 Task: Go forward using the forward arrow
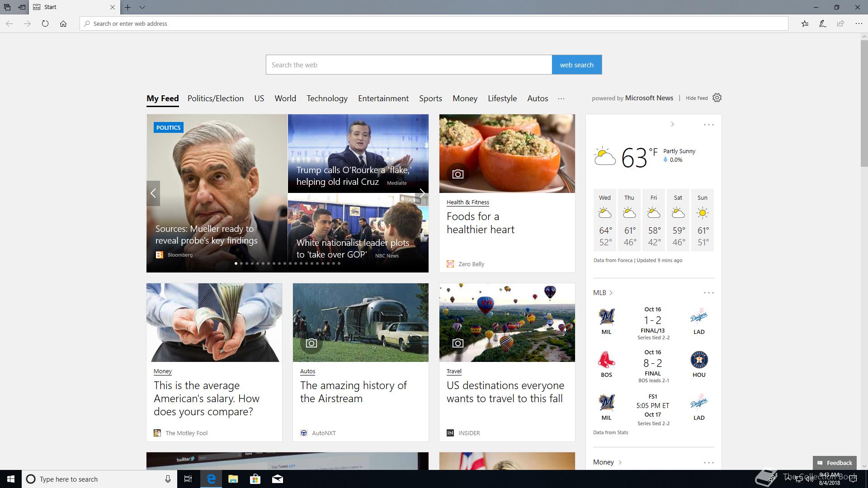pyautogui.click(x=27, y=23)
